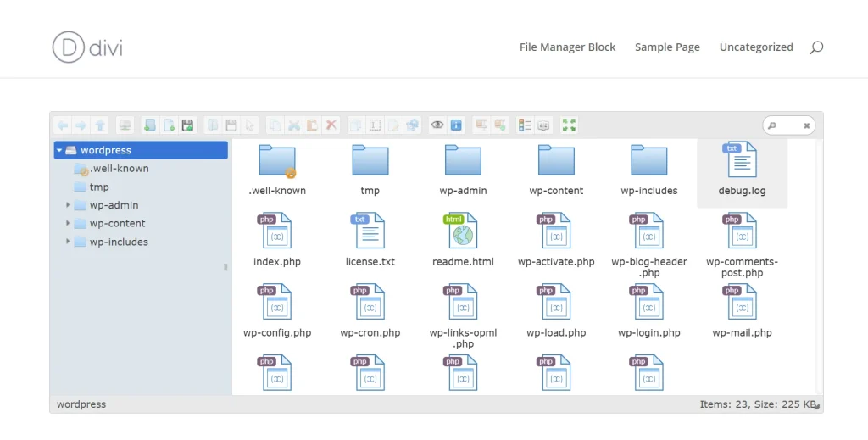Click the Back navigation arrow in toolbar
Image resolution: width=868 pixels, height=440 pixels.
(x=63, y=125)
